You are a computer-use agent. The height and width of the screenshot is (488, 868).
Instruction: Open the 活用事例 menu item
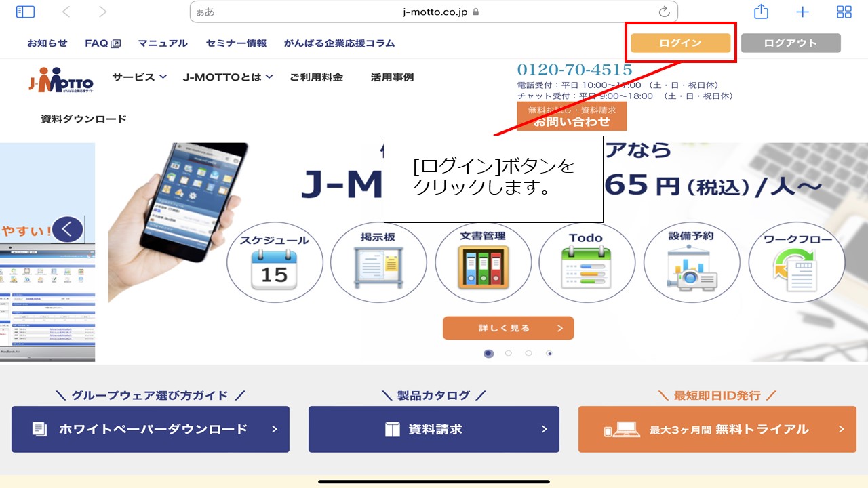coord(392,77)
